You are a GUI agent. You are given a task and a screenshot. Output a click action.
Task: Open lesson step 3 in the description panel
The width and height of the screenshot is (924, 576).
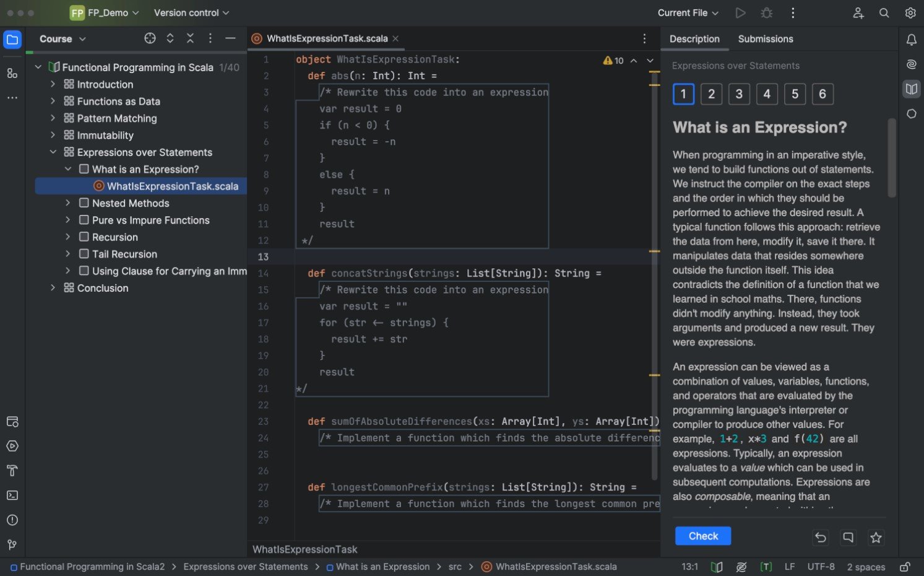click(739, 94)
